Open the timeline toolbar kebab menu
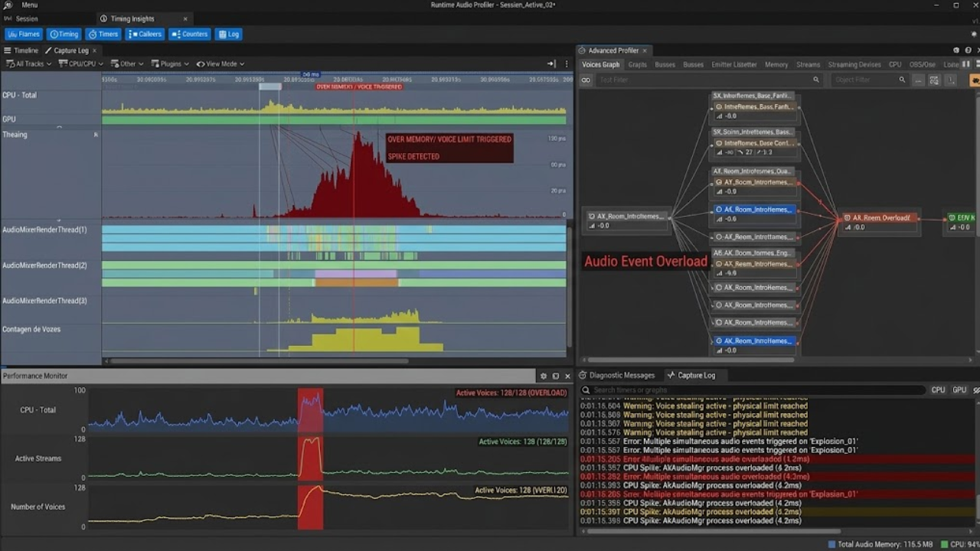 [567, 64]
